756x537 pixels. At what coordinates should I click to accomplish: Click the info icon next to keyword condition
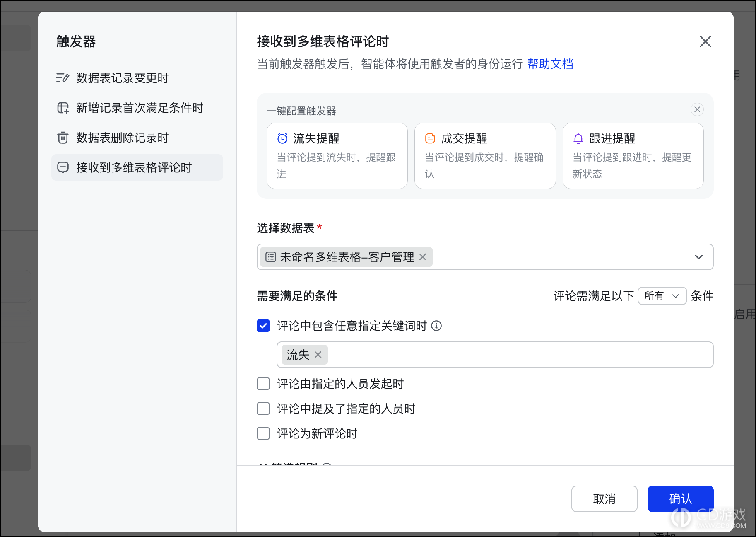pyautogui.click(x=436, y=326)
